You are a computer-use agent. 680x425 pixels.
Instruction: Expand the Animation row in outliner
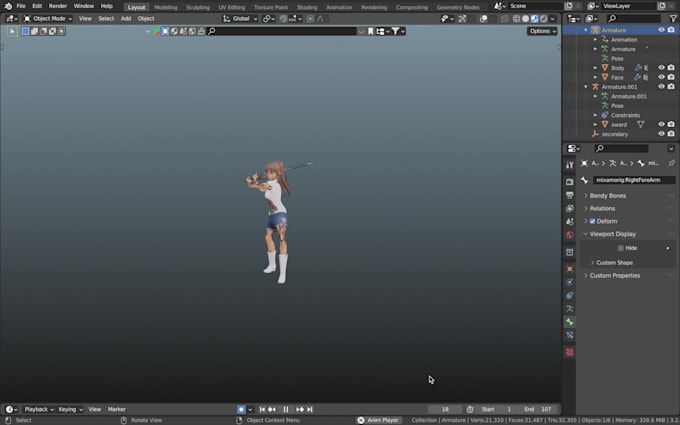tap(595, 39)
